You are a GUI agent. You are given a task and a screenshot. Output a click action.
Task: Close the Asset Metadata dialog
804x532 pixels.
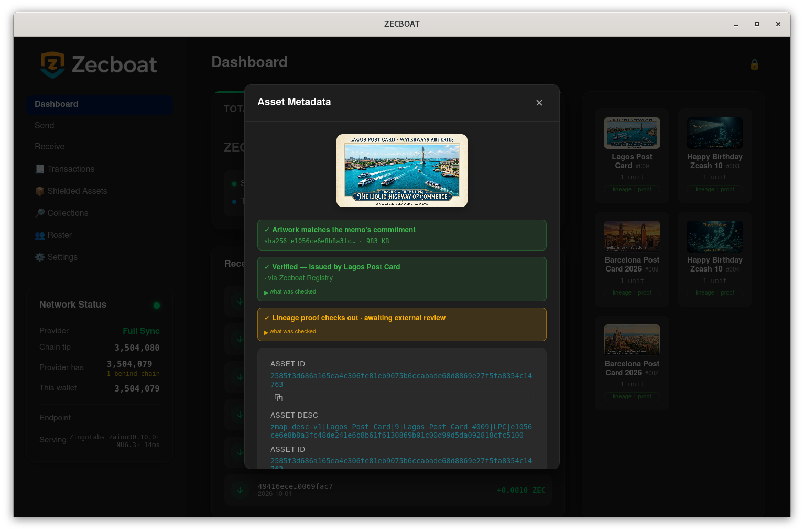(x=539, y=103)
